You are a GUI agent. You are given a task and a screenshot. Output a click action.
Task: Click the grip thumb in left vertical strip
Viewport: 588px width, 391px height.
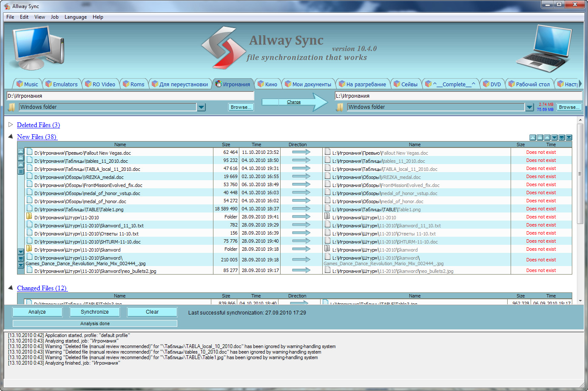(x=21, y=171)
